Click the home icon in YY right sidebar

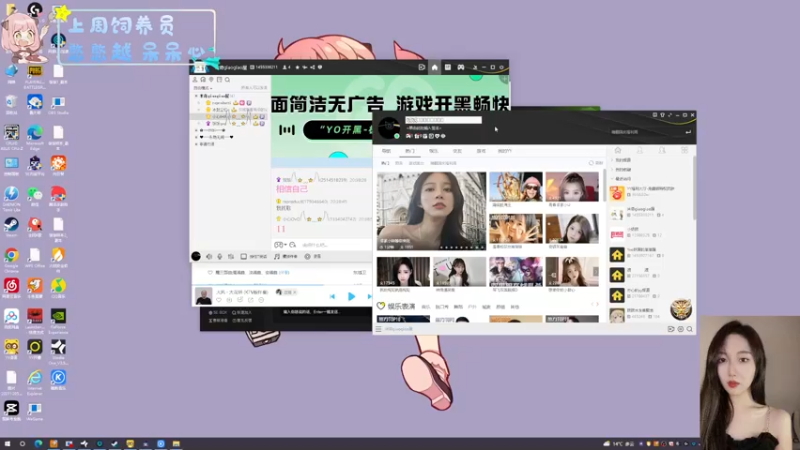pos(618,151)
